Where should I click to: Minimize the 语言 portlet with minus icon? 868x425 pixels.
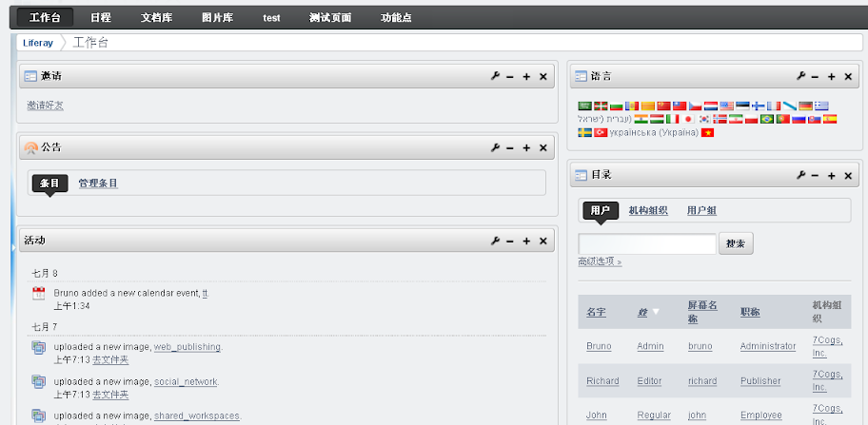pyautogui.click(x=816, y=77)
